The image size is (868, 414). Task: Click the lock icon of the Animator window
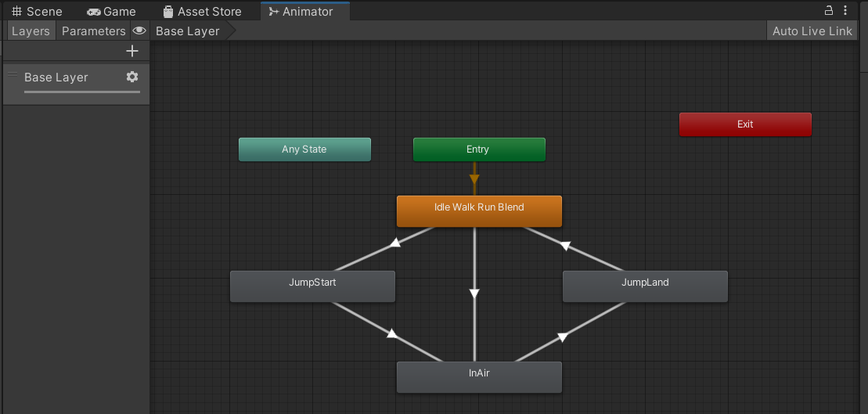[829, 10]
